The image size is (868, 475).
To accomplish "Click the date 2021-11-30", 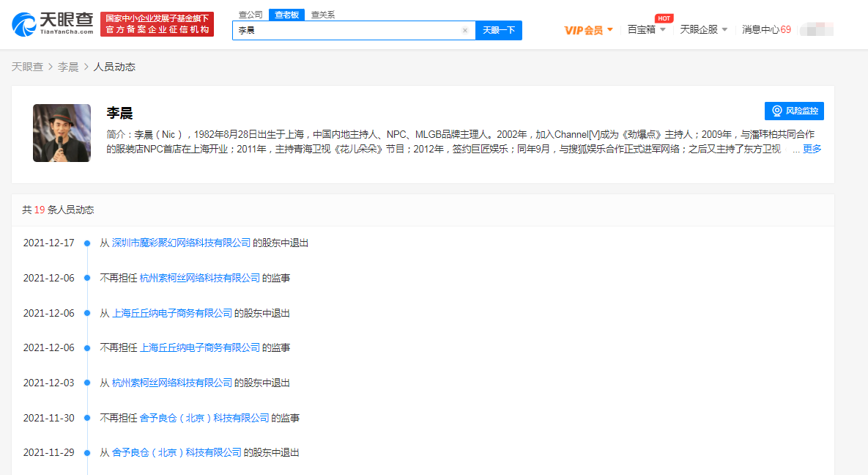I will (49, 418).
